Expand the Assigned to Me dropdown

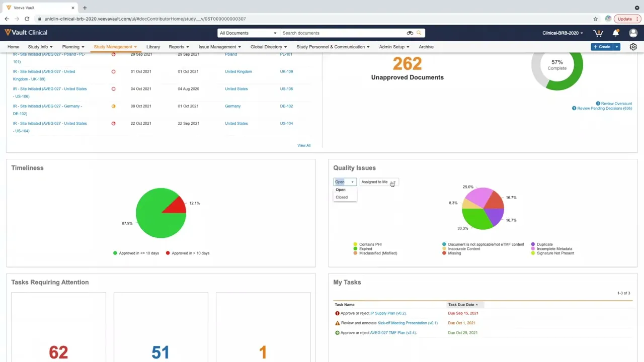click(x=379, y=182)
